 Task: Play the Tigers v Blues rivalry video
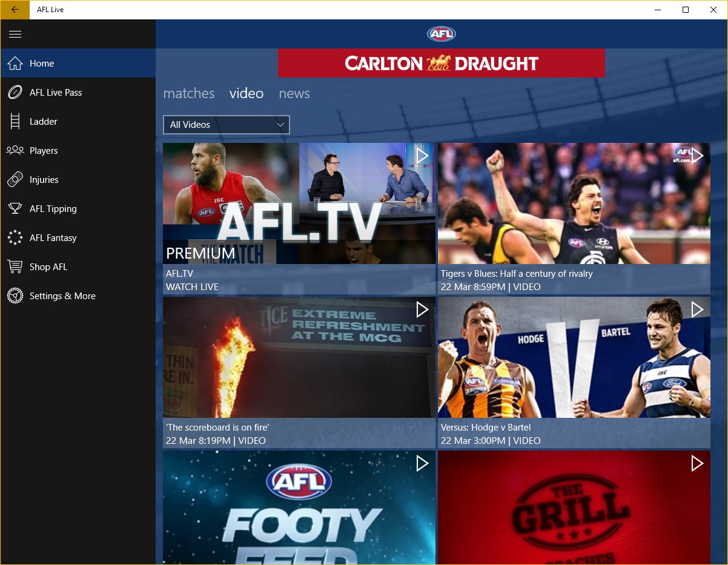(x=697, y=156)
